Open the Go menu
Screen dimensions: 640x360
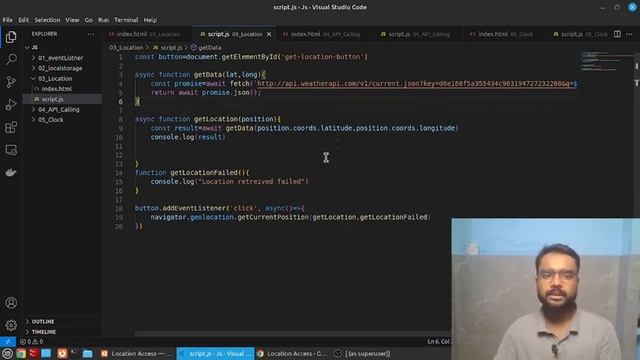(89, 20)
